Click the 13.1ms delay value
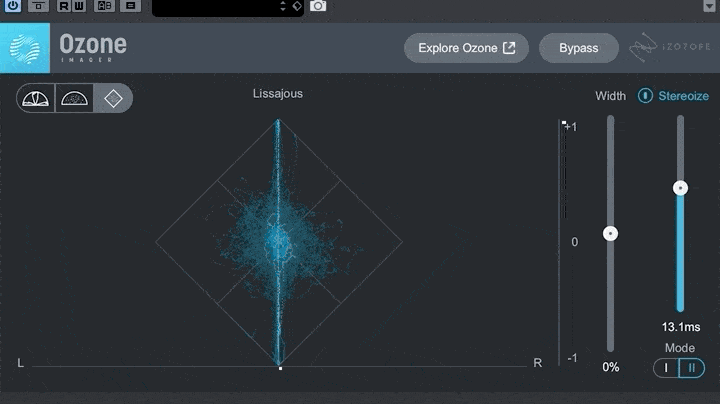Image resolution: width=720 pixels, height=404 pixels. pyautogui.click(x=681, y=327)
